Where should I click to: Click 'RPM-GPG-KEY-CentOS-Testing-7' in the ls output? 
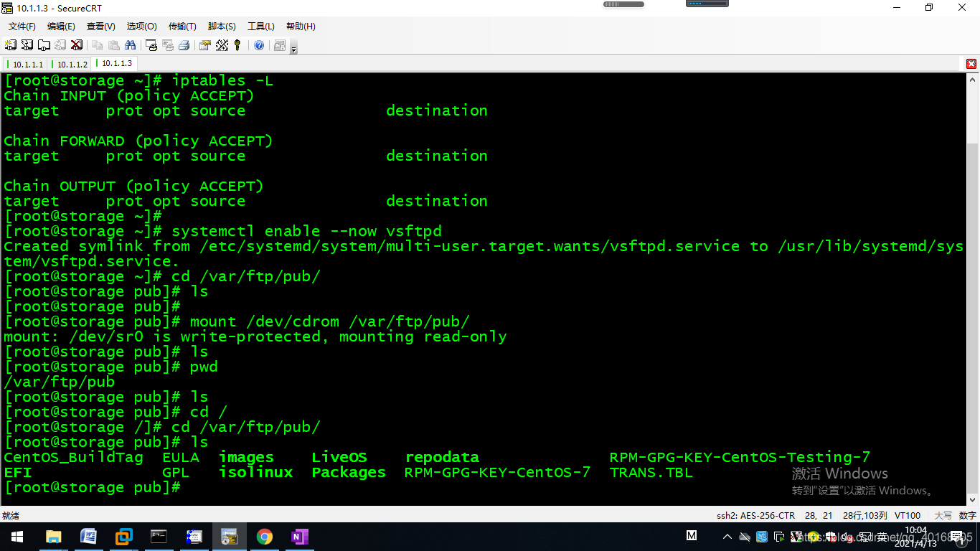(x=740, y=457)
